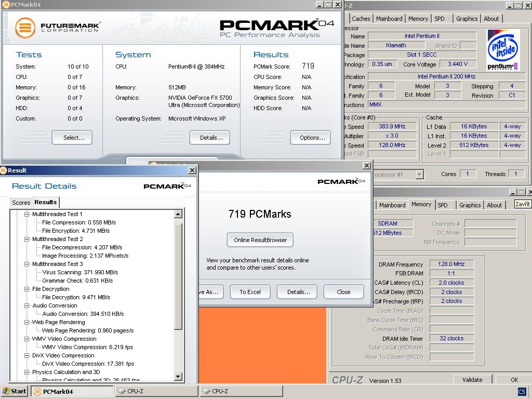Click the Result window title bar icon
The height and width of the screenshot is (399, 532).
click(x=4, y=170)
